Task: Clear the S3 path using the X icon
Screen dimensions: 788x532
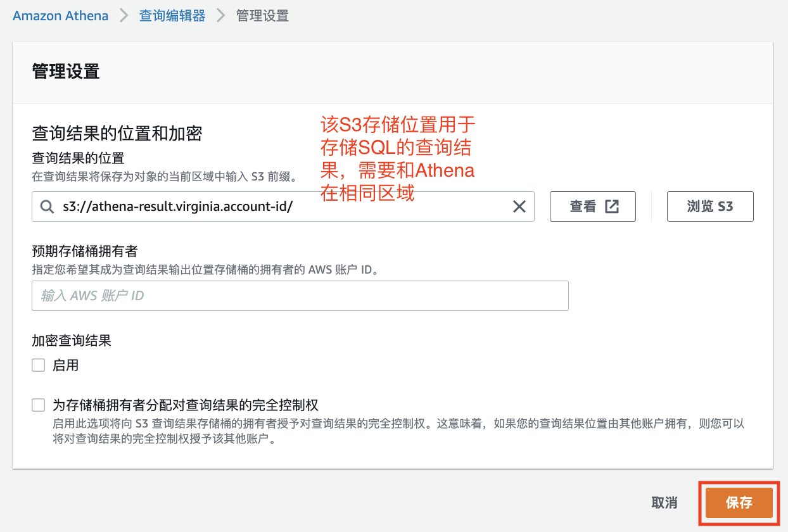Action: (x=519, y=206)
